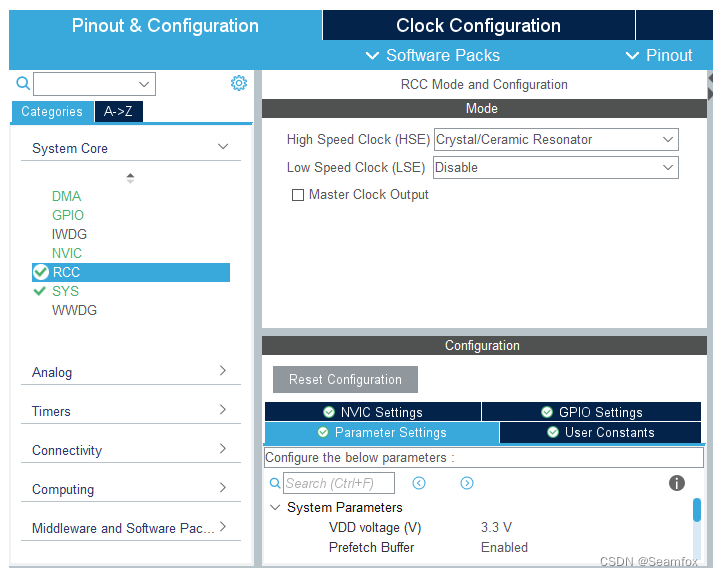Click the previous search result arrow icon

coord(419,483)
